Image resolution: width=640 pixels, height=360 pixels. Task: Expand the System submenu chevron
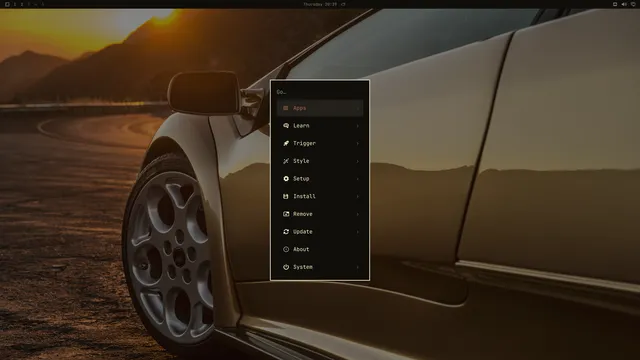pyautogui.click(x=358, y=267)
